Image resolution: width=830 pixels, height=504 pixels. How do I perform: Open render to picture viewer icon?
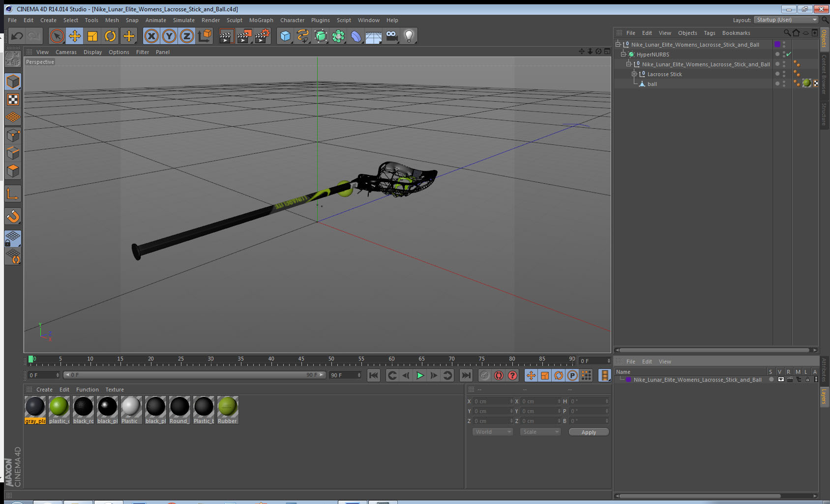(x=244, y=36)
